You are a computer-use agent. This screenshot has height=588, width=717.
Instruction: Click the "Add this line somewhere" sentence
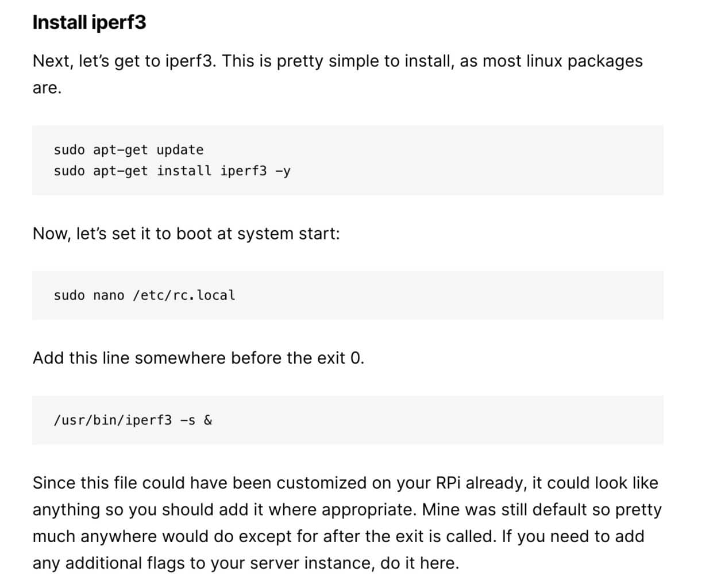[198, 358]
